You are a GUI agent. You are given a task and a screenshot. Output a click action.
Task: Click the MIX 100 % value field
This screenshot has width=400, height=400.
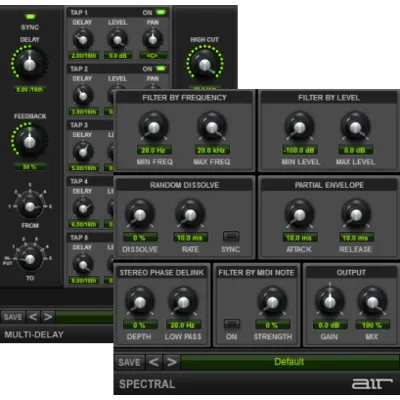372,325
